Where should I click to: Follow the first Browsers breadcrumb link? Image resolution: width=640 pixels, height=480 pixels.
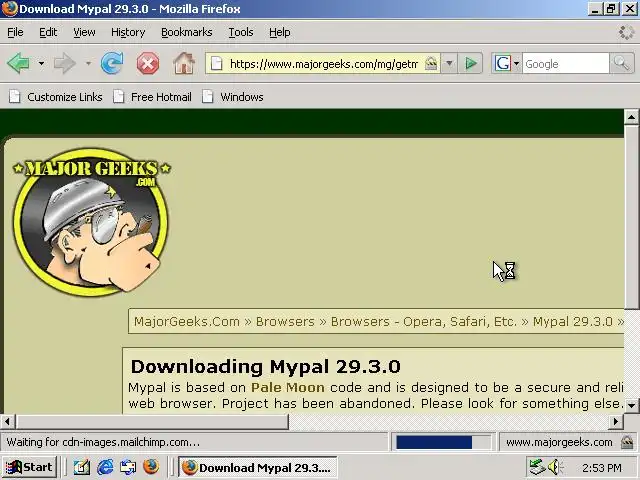pyautogui.click(x=285, y=322)
